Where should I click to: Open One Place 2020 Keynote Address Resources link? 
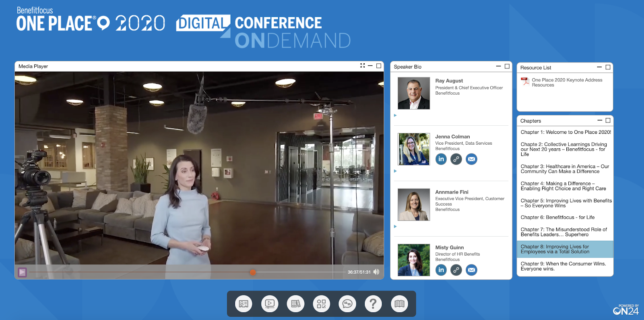pos(567,82)
